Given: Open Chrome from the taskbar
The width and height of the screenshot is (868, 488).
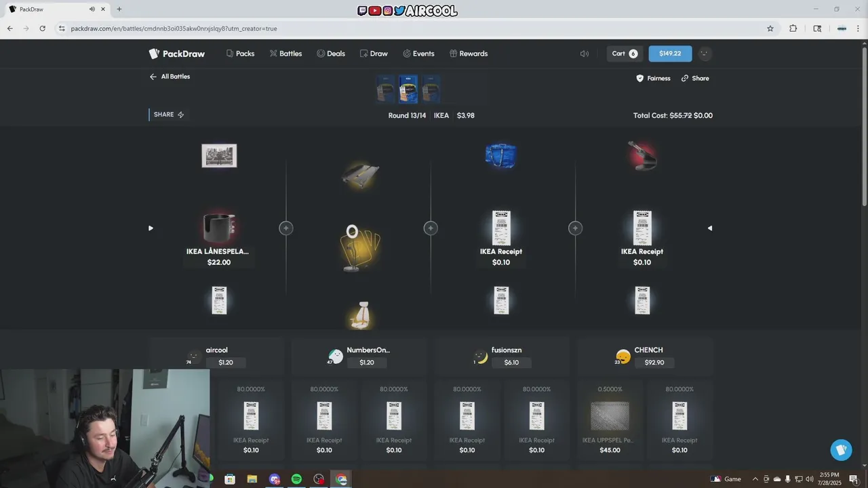Looking at the screenshot, I should click(341, 479).
